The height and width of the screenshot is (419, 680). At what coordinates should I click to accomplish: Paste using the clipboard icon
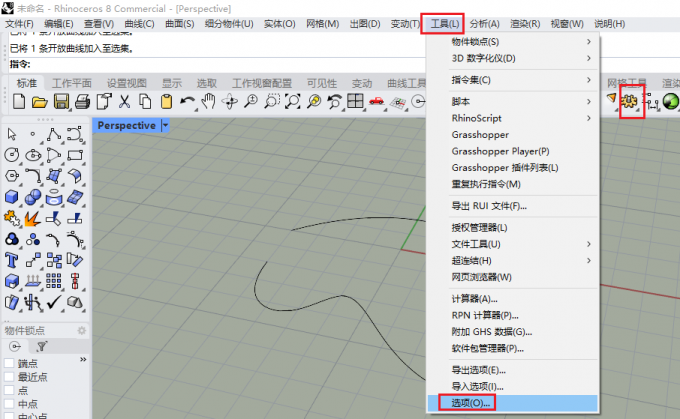166,101
